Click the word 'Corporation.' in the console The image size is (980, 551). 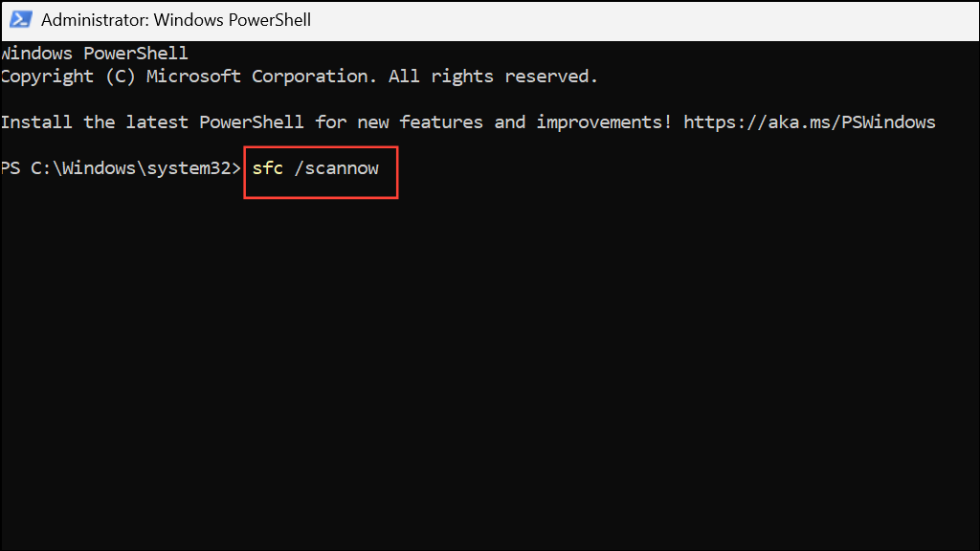314,77
